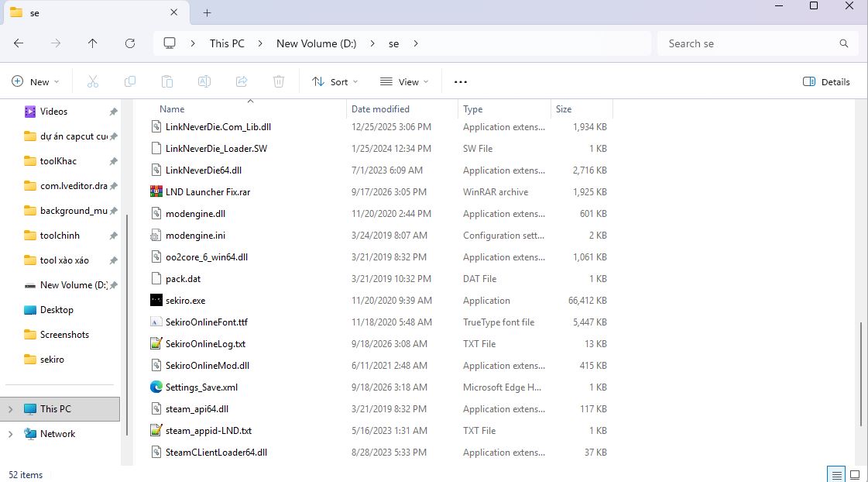Click the Copy icon in toolbar
The height and width of the screenshot is (482, 868).
(x=130, y=81)
